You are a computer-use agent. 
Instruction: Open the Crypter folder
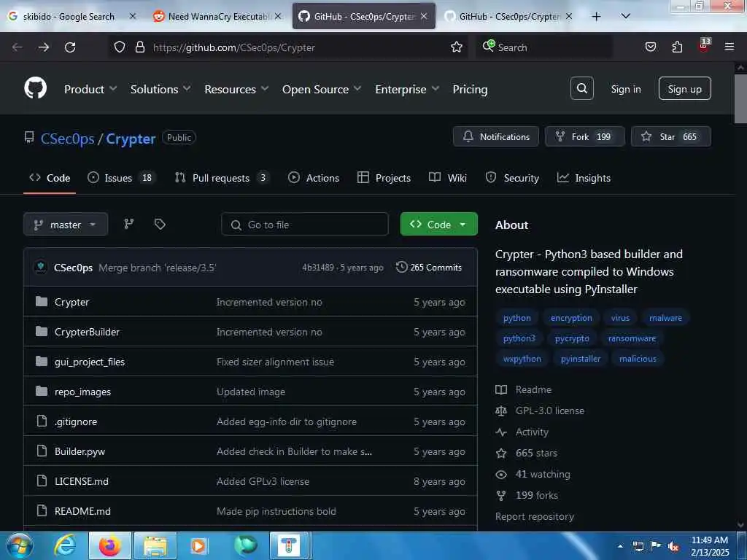(x=71, y=303)
